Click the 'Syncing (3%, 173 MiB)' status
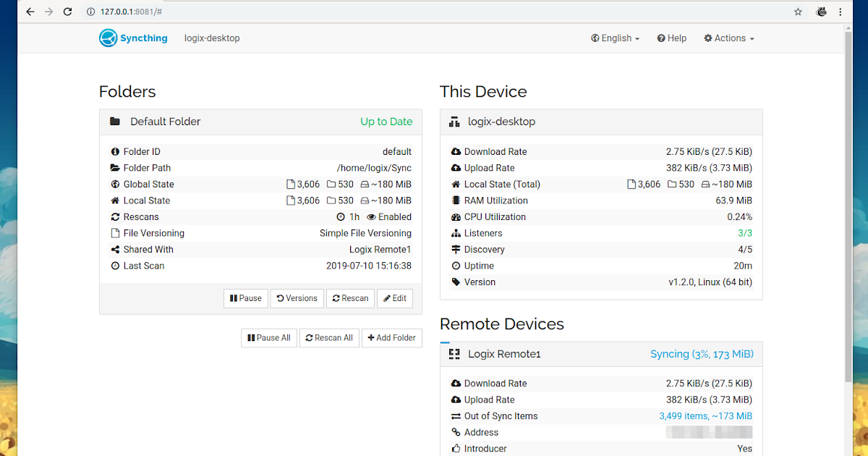 tap(702, 354)
